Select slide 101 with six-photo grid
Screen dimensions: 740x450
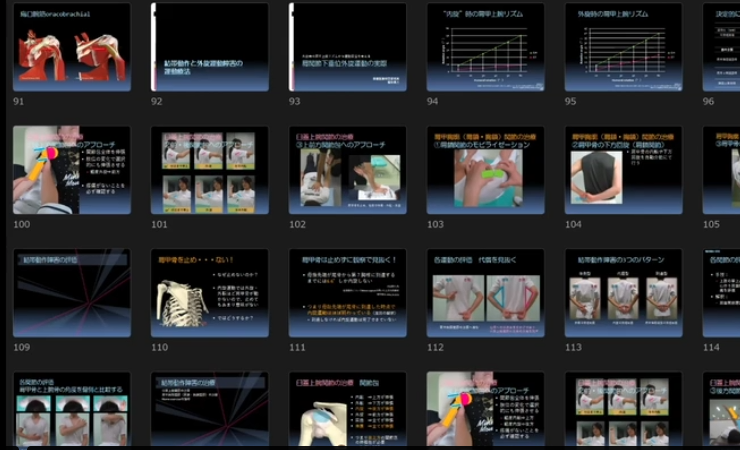click(x=209, y=170)
